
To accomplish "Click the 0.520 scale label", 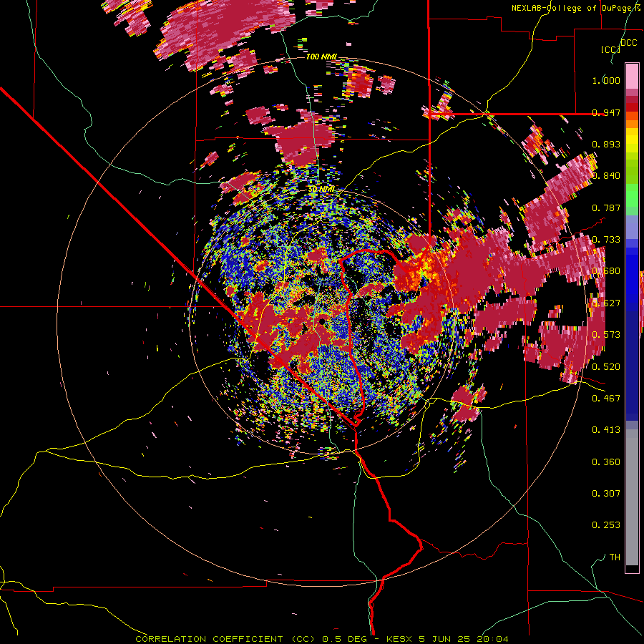I will tap(606, 366).
